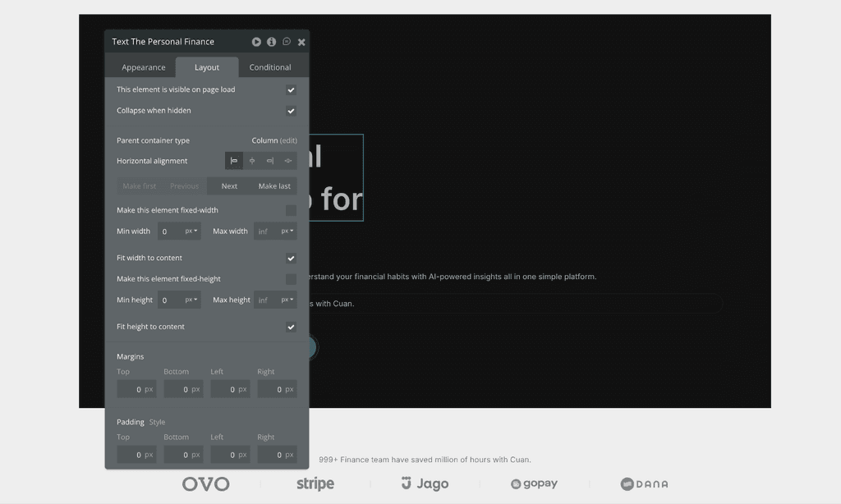Click the Margins Top input field
This screenshot has height=504, width=841.
coord(137,389)
